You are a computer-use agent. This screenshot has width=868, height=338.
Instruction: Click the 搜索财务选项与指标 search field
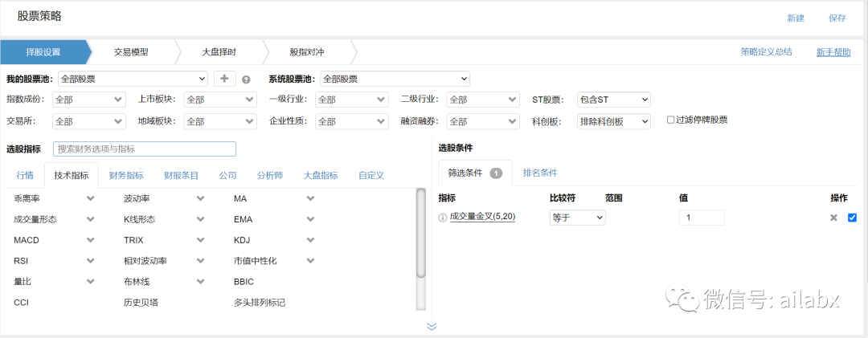click(145, 149)
